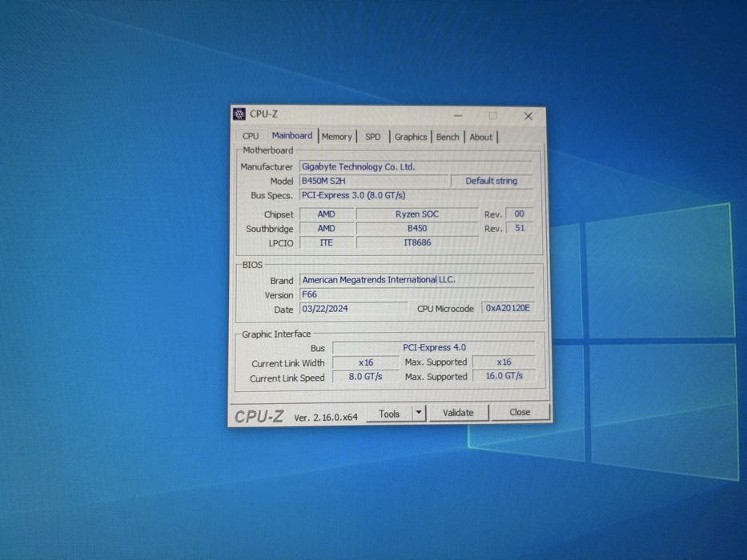Expand the Tools dropdown arrow
This screenshot has height=560, width=747.
point(419,413)
